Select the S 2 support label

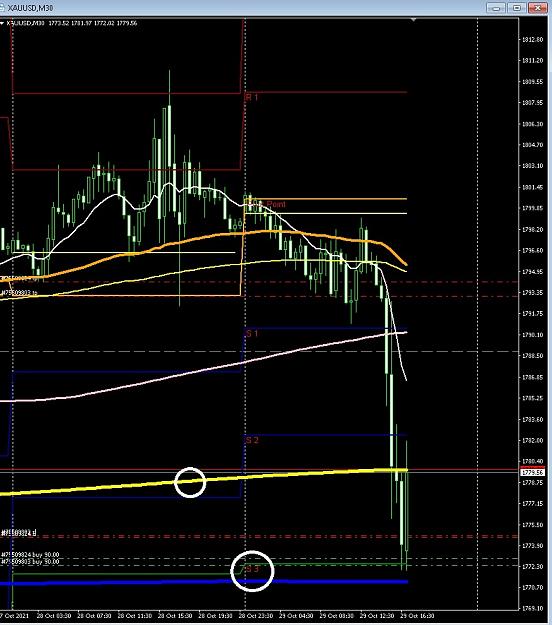(252, 440)
